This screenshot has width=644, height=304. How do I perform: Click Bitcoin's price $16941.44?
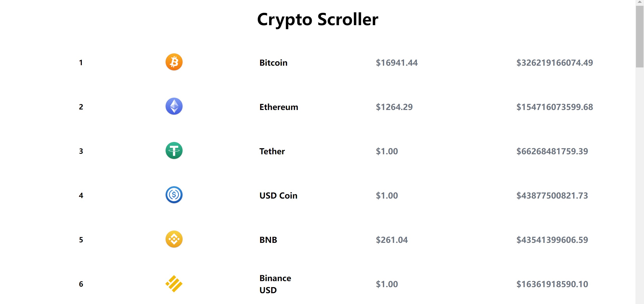coord(397,63)
